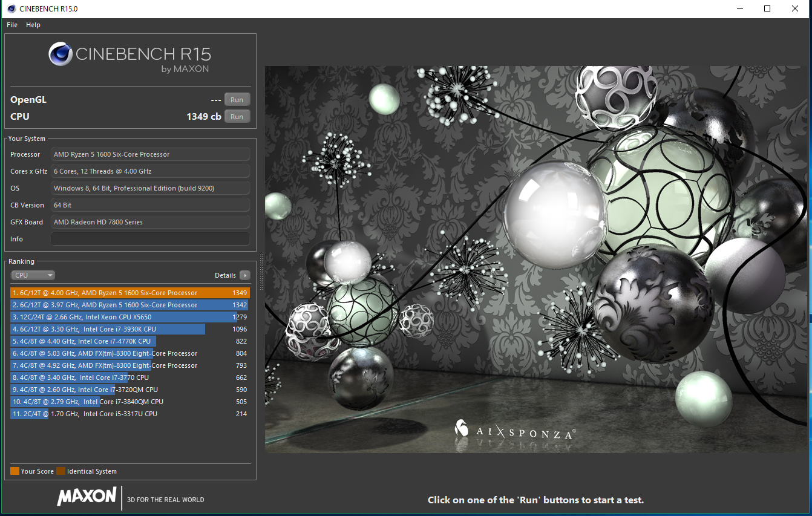
Task: Select rank 1 Ryzen 5 1600 at 4.00 GHz
Action: (130, 293)
